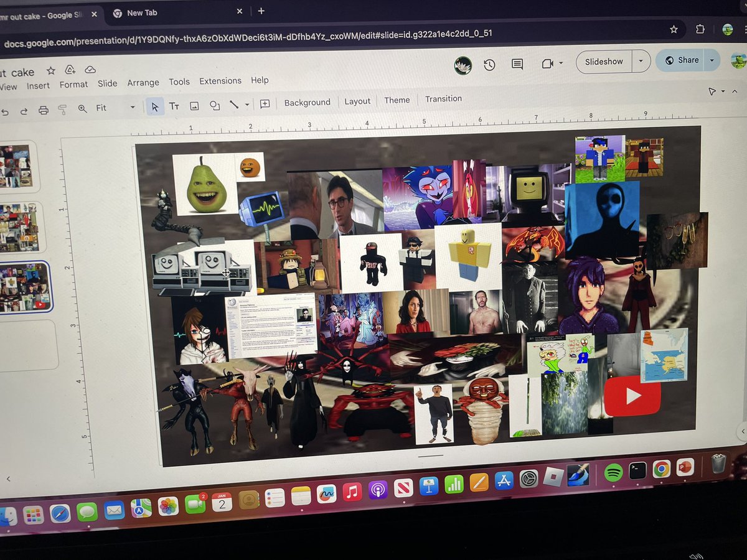Star the presentation

pos(51,71)
